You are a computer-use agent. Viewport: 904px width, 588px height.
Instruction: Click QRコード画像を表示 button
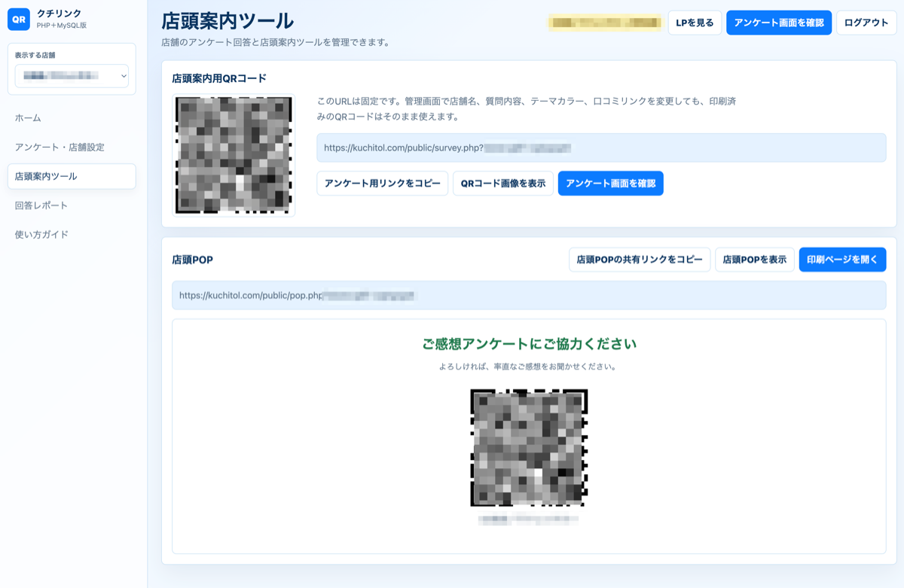[503, 184]
